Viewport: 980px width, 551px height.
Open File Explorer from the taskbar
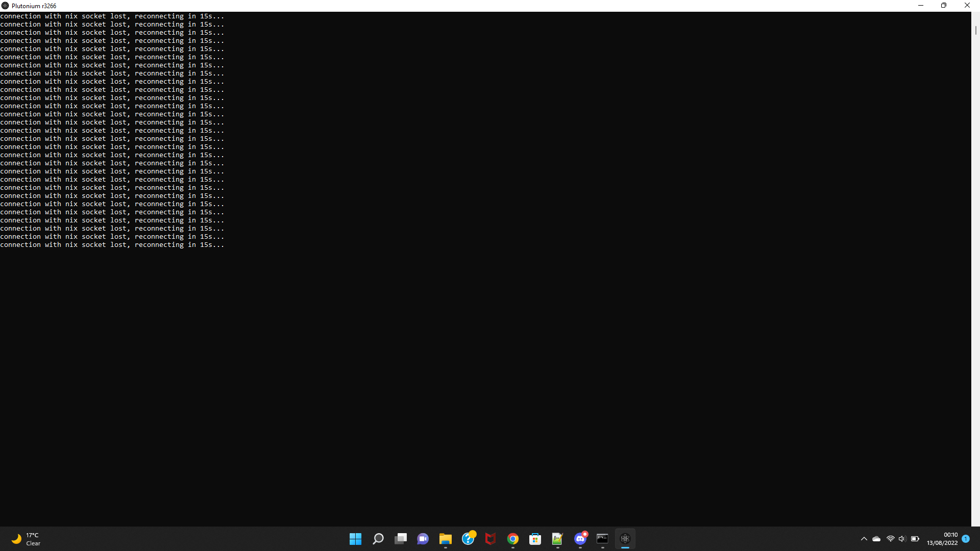tap(445, 539)
